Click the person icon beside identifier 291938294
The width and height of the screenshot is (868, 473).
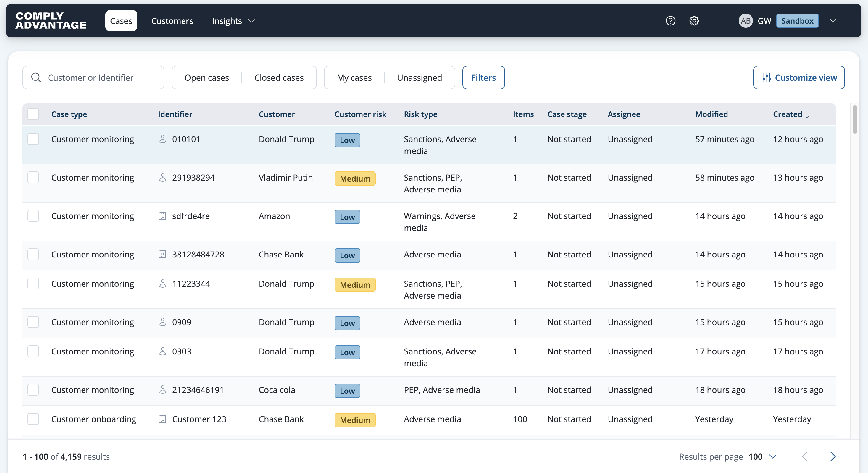pyautogui.click(x=162, y=177)
